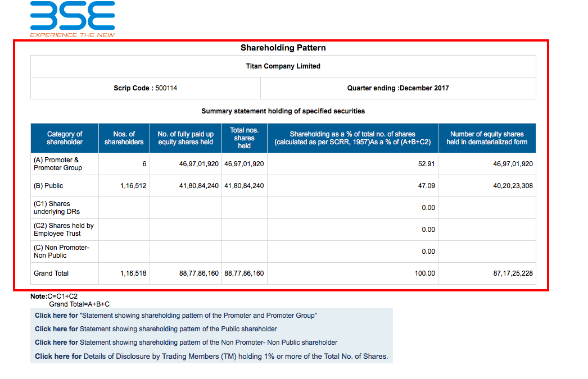Viewport: 588px width, 379px height.
Task: Click Scrip Code : 500114 text
Action: [x=146, y=88]
